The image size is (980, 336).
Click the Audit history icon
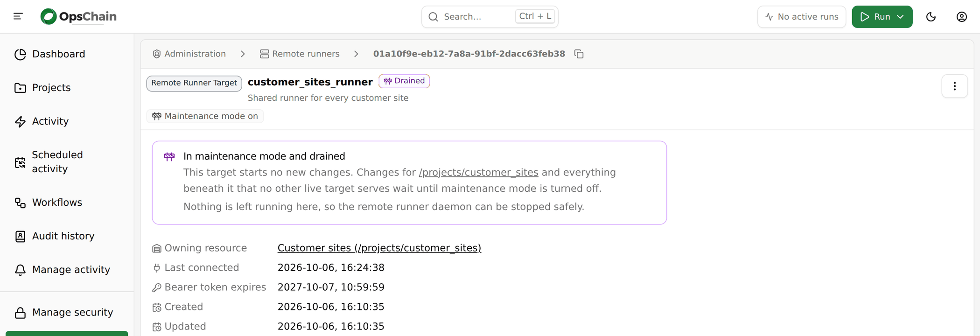20,237
